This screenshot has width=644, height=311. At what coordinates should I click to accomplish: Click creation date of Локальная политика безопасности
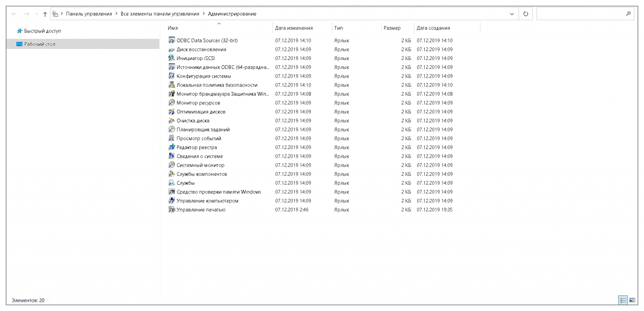point(435,85)
